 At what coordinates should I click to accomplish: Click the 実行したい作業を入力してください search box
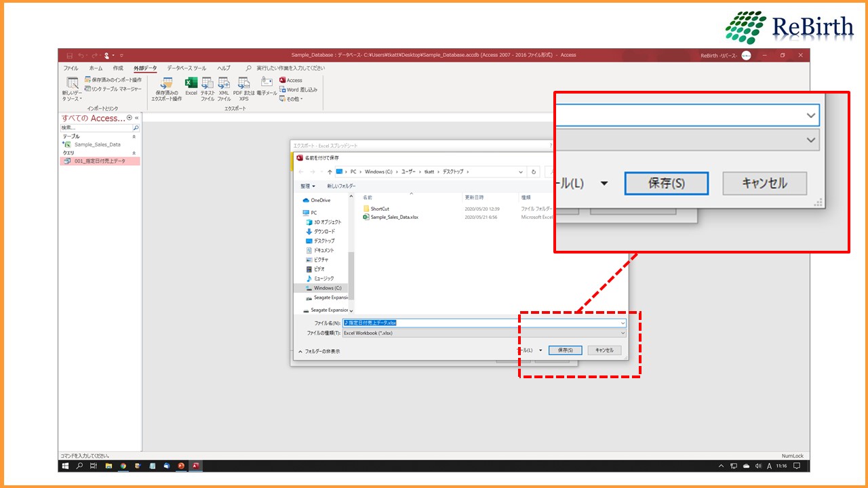[x=290, y=68]
